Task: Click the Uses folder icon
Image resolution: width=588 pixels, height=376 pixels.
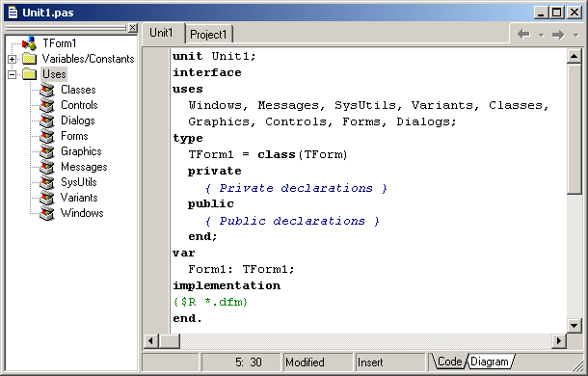Action: tap(29, 74)
